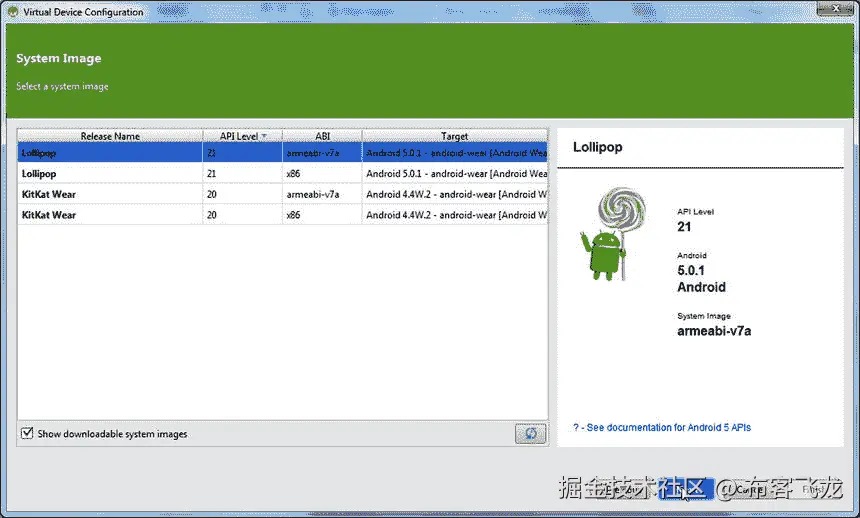Click API level 20 cell in KitKat x86 row
The width and height of the screenshot is (860, 518).
pos(242,215)
